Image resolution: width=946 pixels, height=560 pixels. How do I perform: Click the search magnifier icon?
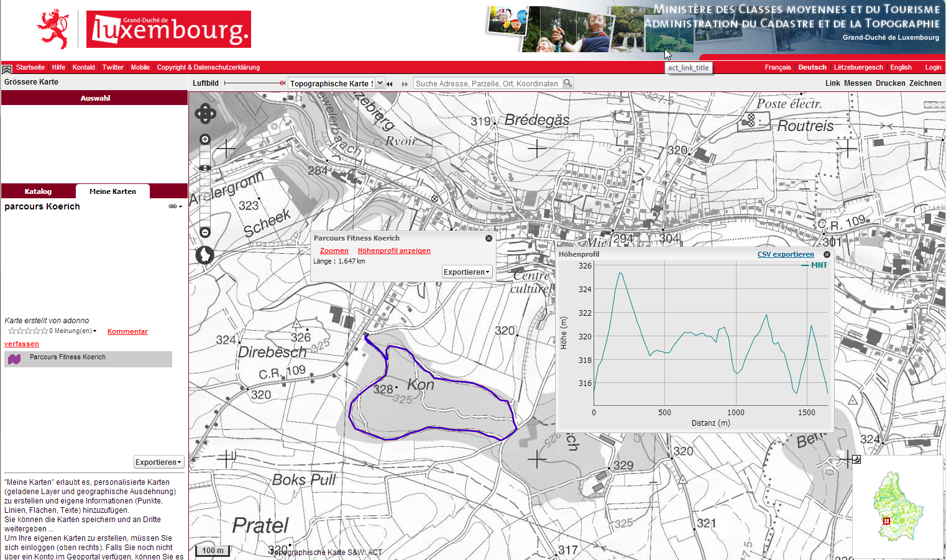click(567, 83)
